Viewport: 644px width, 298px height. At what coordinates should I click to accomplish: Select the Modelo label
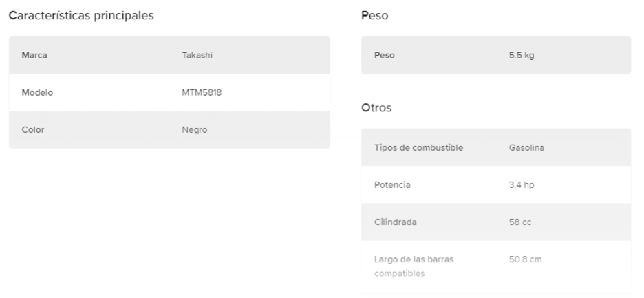point(38,92)
